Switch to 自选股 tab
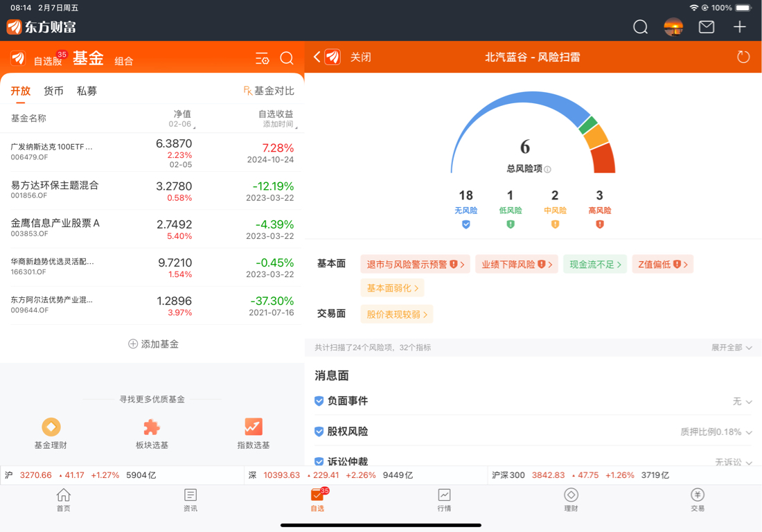This screenshot has height=532, width=762. [x=48, y=61]
